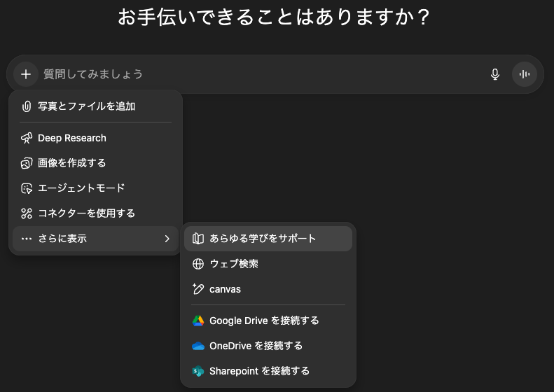Click the microphone dictation icon
The height and width of the screenshot is (392, 554).
coord(495,74)
